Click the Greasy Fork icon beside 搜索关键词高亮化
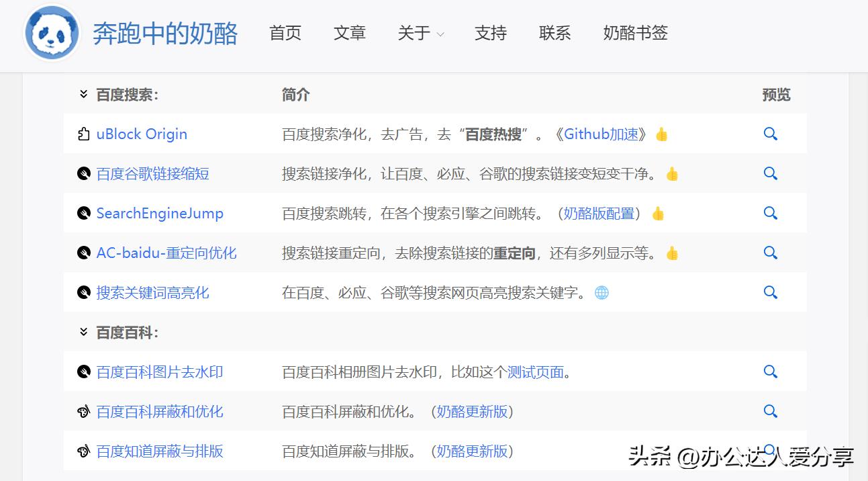Screen dimensions: 868x481 click(83, 292)
